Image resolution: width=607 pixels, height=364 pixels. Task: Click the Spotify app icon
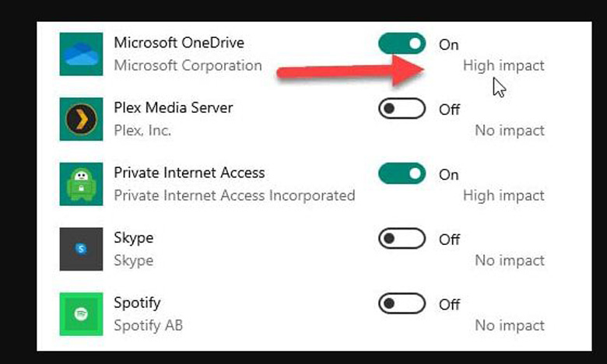pos(81,314)
